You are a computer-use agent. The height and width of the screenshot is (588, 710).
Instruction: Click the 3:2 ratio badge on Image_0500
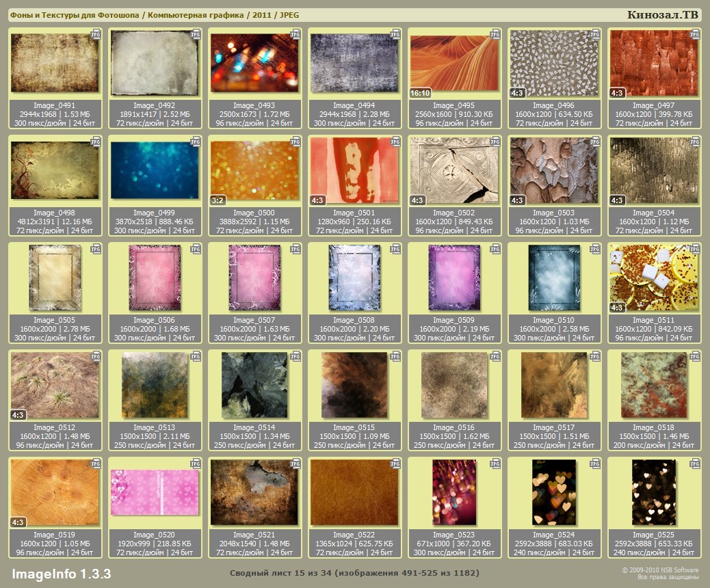pos(218,200)
